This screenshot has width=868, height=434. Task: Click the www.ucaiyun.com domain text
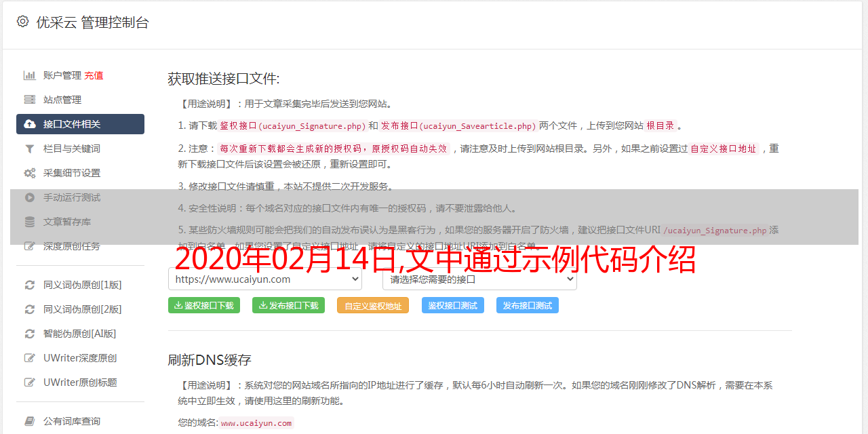[256, 422]
